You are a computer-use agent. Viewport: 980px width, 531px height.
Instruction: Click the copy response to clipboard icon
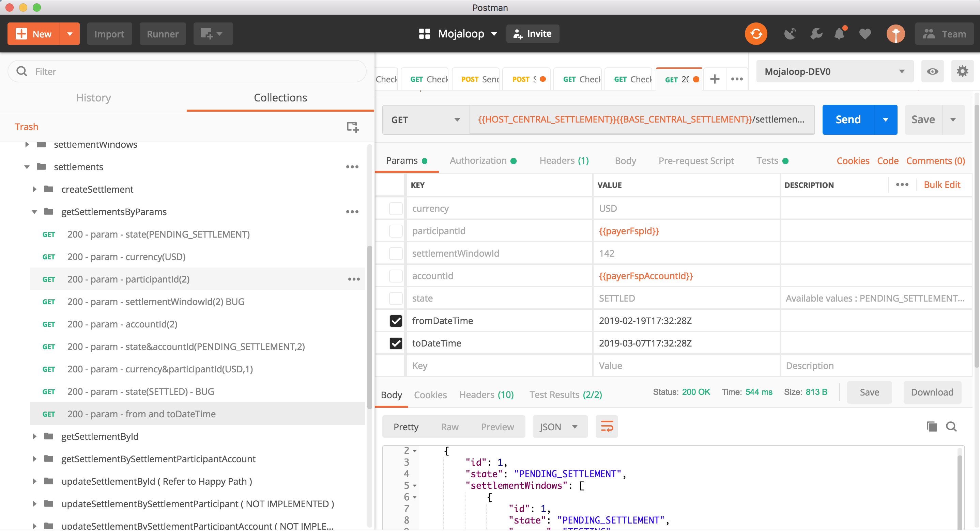931,427
